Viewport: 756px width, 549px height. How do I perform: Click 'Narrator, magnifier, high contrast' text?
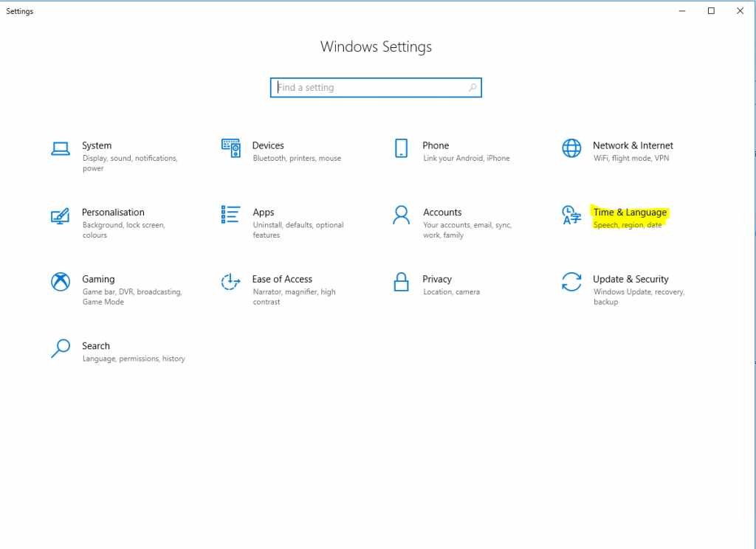294,297
